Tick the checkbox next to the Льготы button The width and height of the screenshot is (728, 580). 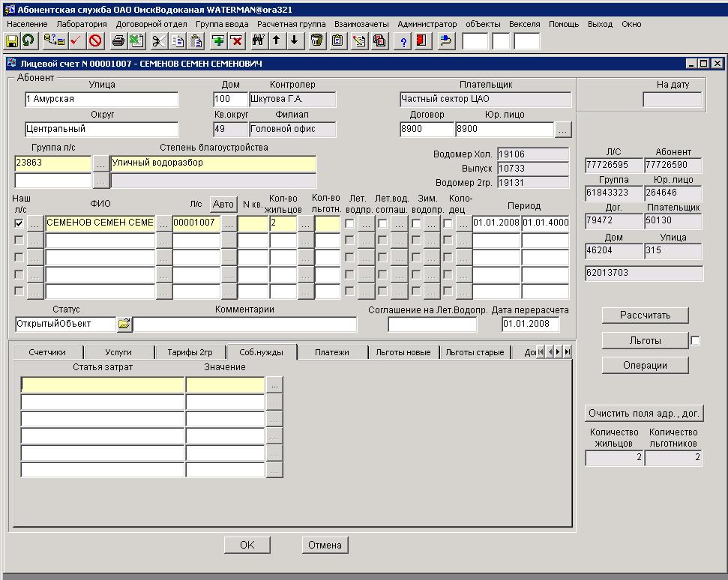(695, 341)
